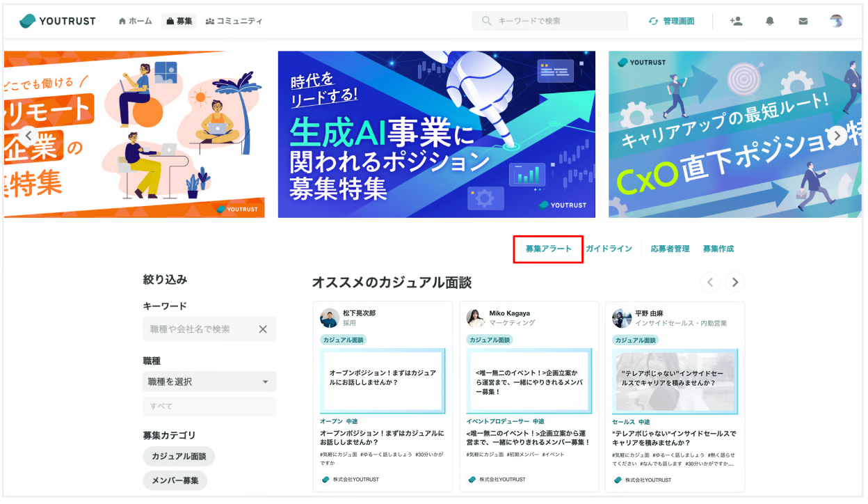Open the messages envelope icon
This screenshot has width=868, height=504.
click(803, 21)
